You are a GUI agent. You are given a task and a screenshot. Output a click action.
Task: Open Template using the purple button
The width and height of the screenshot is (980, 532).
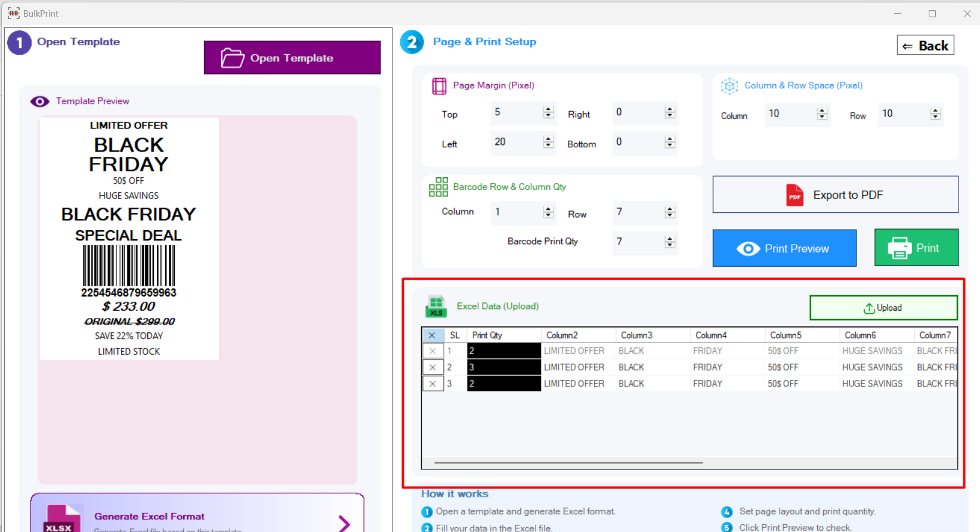[292, 58]
